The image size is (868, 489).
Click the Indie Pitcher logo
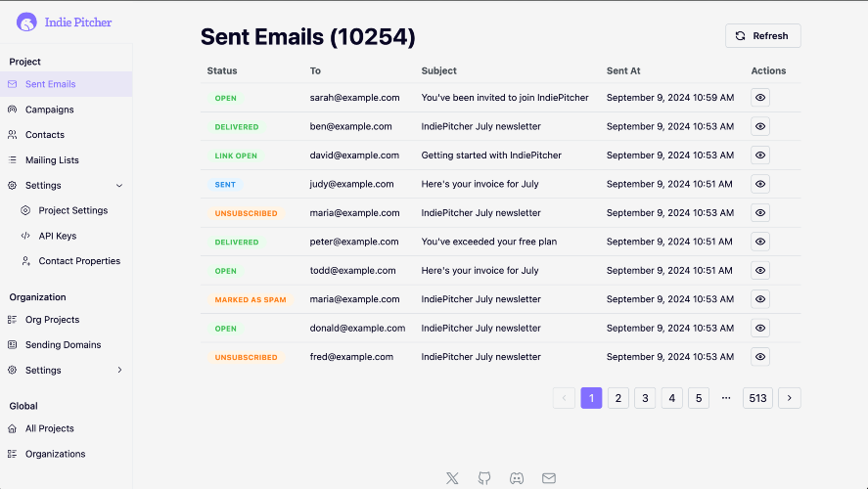(26, 22)
